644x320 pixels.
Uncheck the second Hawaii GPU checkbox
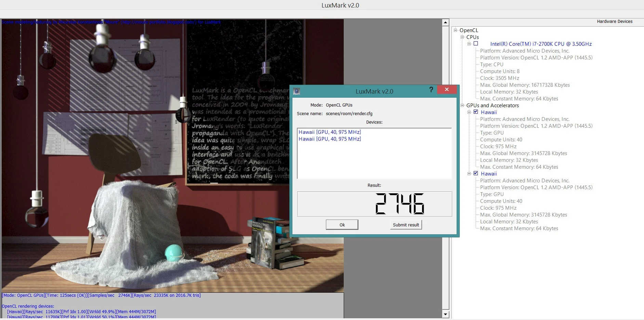click(475, 173)
